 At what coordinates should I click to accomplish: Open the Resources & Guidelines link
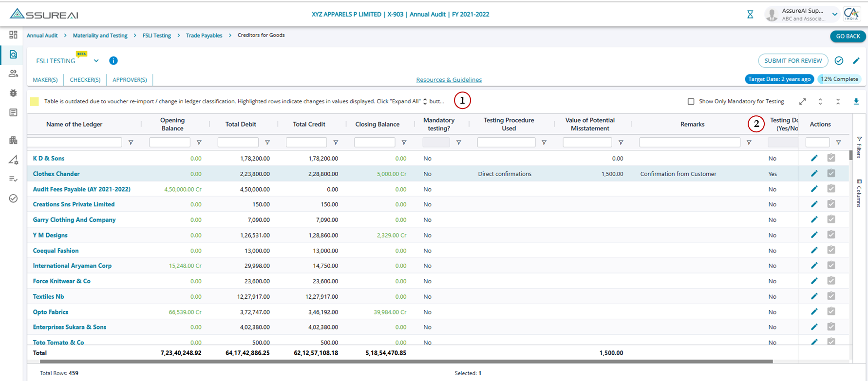[449, 80]
